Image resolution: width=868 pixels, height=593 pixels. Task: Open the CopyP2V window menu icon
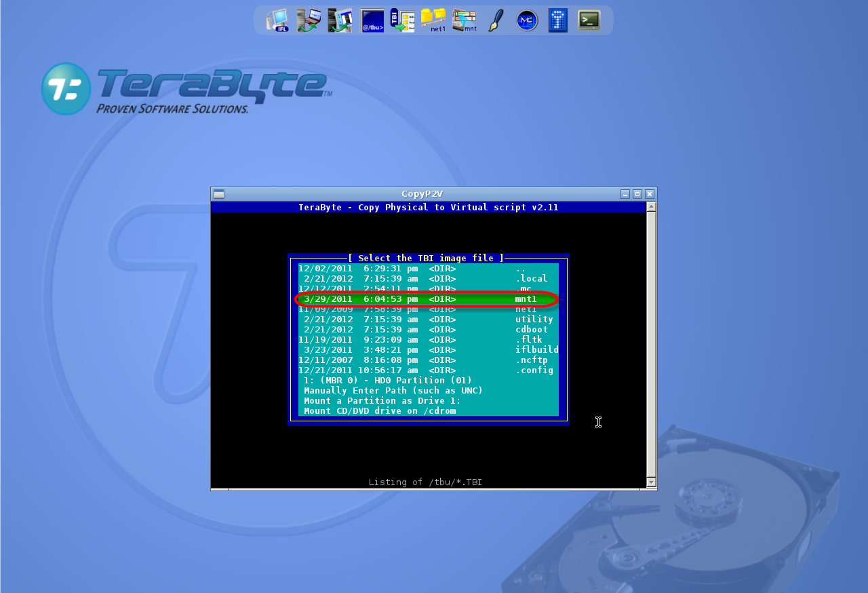(x=219, y=194)
